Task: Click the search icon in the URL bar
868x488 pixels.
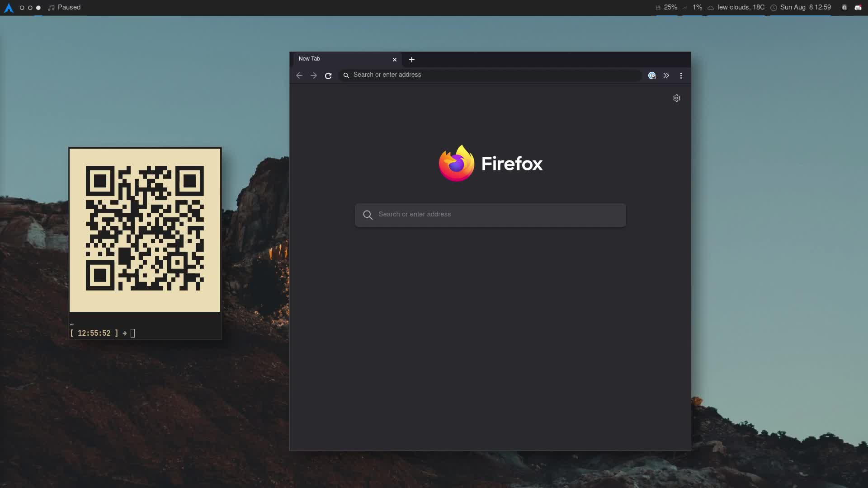Action: pos(346,75)
